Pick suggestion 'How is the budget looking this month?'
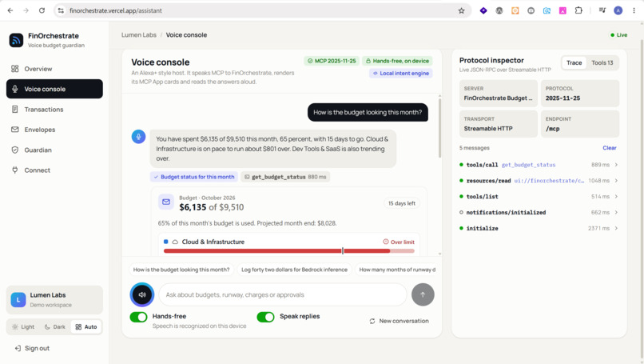644x364 pixels. pos(181,270)
